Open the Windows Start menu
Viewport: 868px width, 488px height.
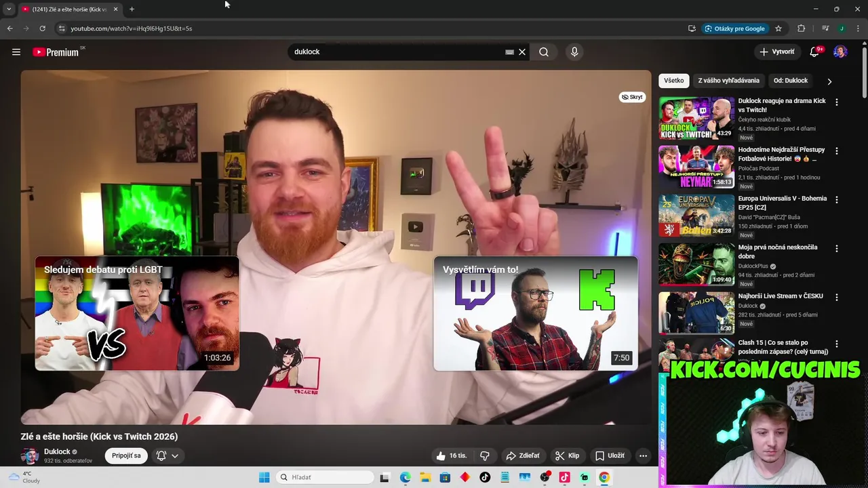(264, 477)
